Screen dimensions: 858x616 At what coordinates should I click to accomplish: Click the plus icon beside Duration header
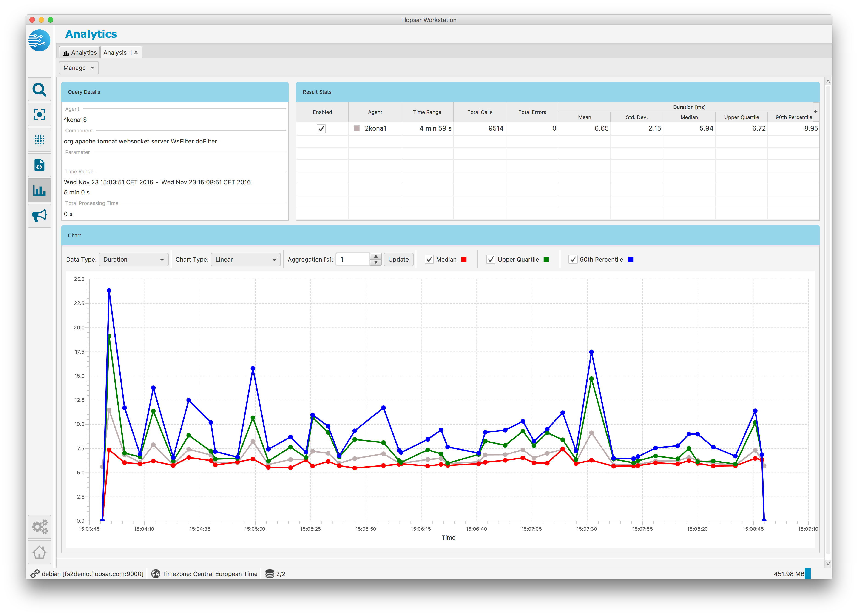click(816, 111)
